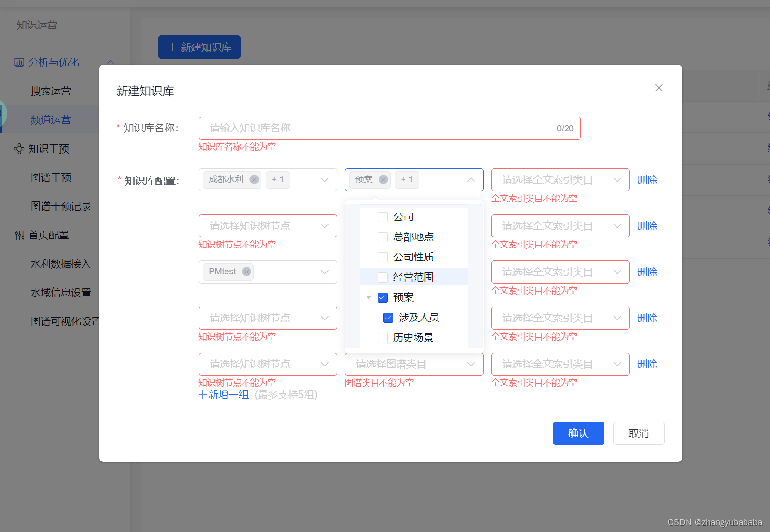
Task: Open 图谱干预记录 in the sidebar
Action: 61,206
